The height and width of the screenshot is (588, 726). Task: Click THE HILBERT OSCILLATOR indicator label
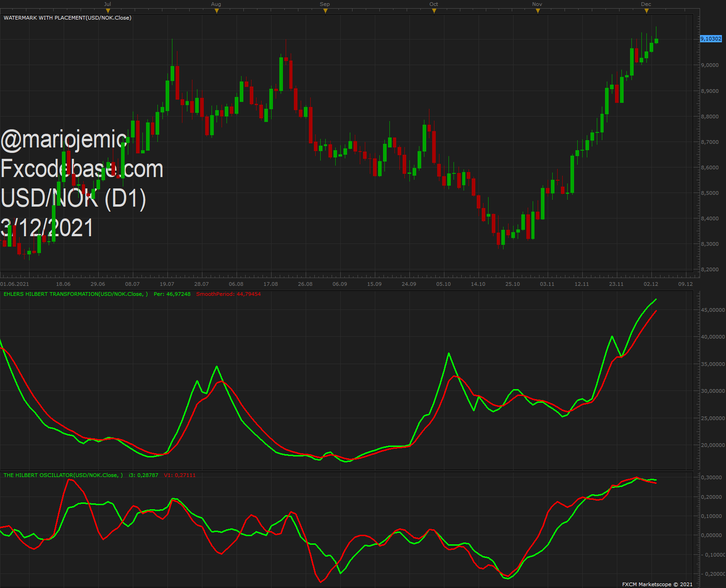63,475
